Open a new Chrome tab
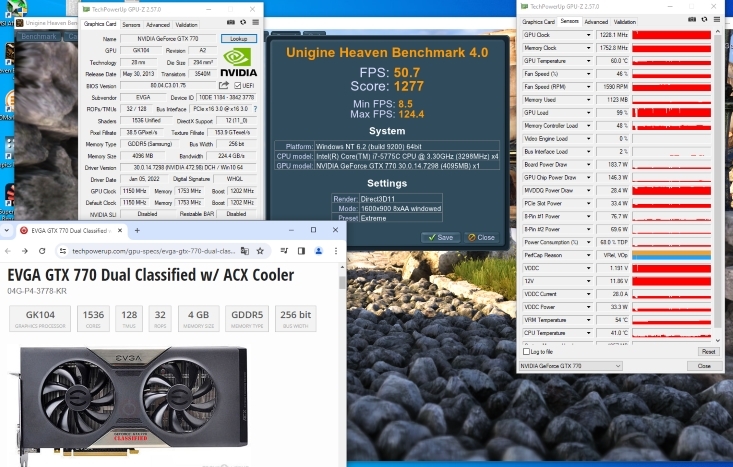 point(137,230)
